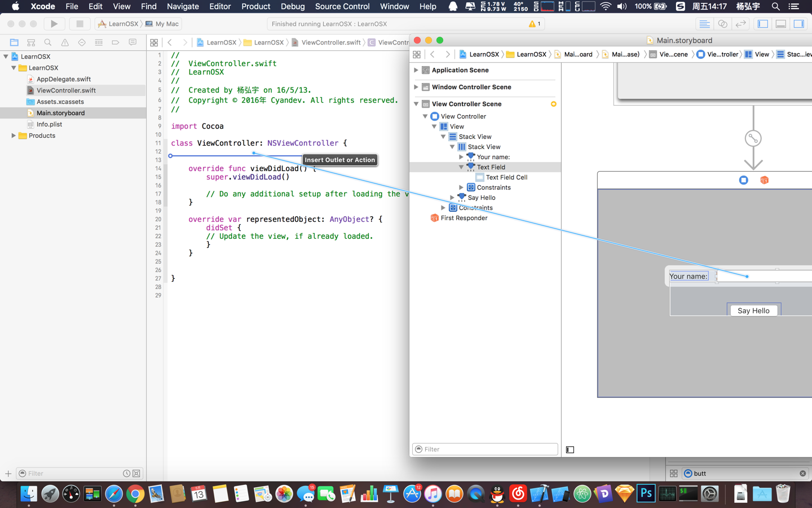
Task: Expand the Application Scene disclosure triangle
Action: pyautogui.click(x=416, y=70)
